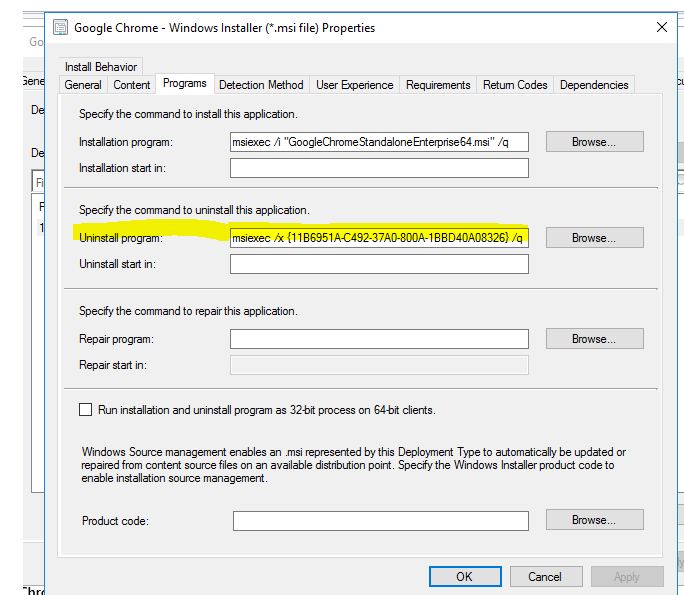This screenshot has width=684, height=595.
Task: Click the Uninstall program field
Action: pyautogui.click(x=379, y=238)
